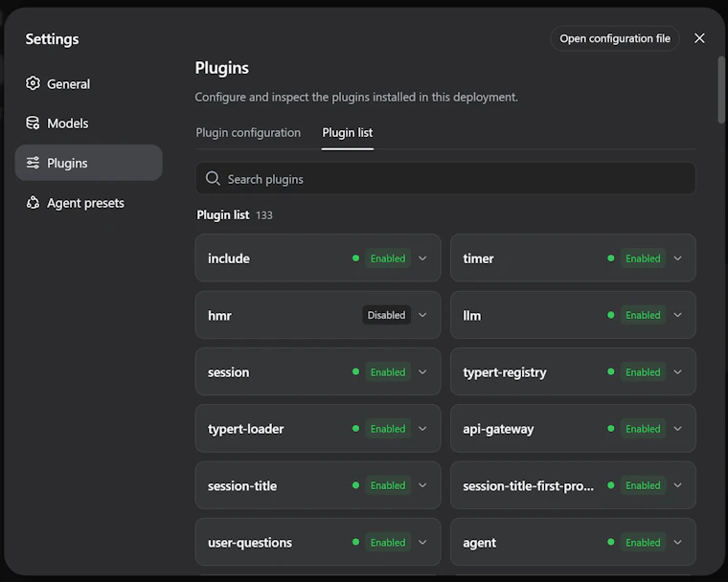Expand the agent plugin chevron
Screen dimensions: 728x582
[x=678, y=543]
